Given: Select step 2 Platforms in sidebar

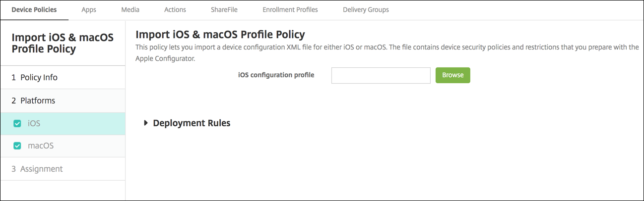Looking at the screenshot, I should coord(34,100).
